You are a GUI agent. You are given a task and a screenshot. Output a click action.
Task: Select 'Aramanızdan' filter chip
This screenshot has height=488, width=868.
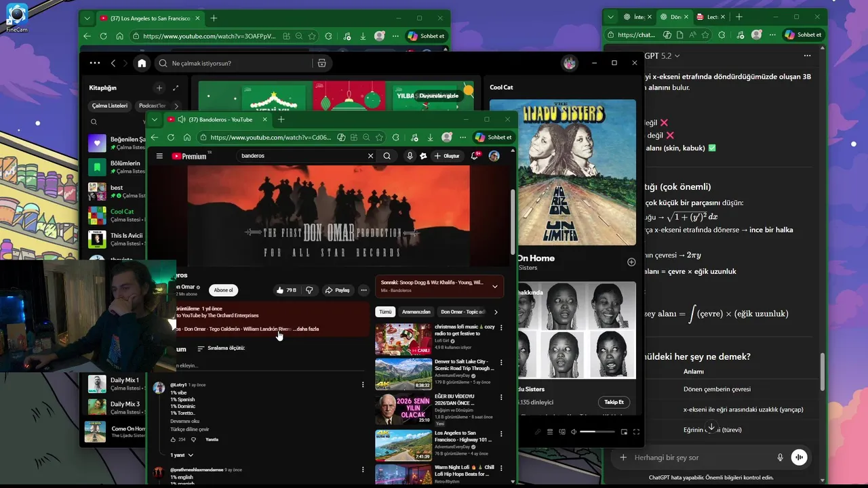(416, 312)
